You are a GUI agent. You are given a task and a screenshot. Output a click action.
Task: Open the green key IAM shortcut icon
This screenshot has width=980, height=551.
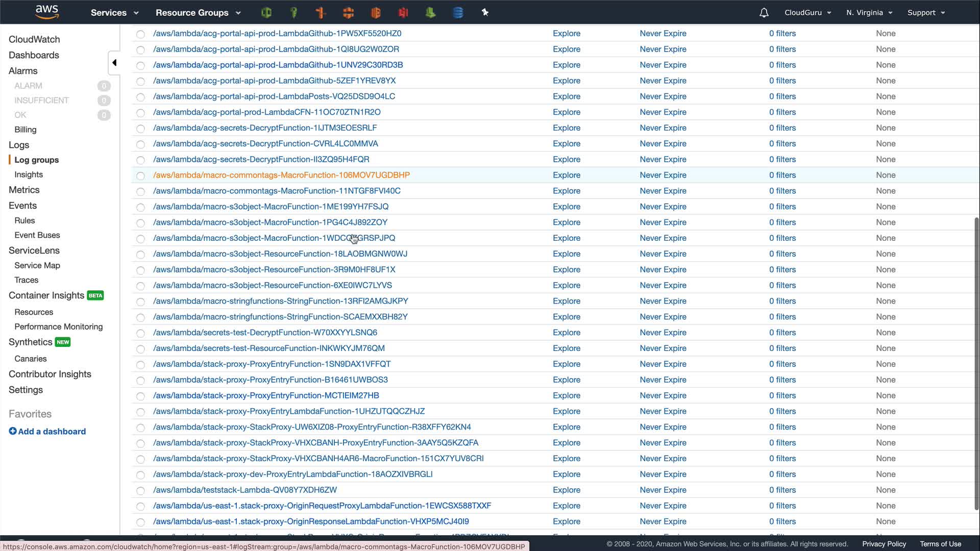[293, 13]
